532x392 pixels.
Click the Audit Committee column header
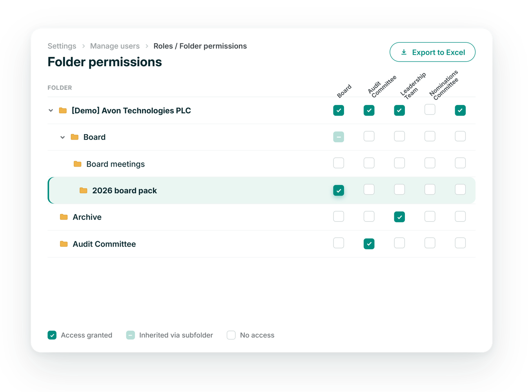(x=382, y=86)
